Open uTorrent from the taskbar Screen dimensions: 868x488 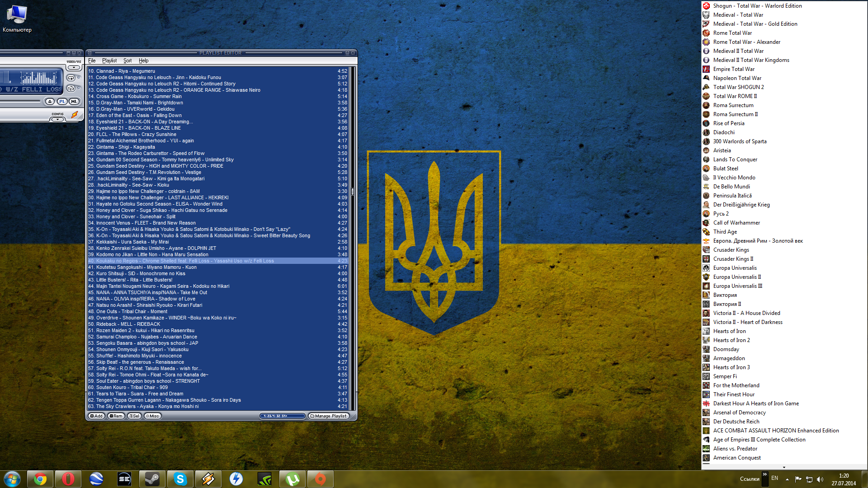point(292,479)
